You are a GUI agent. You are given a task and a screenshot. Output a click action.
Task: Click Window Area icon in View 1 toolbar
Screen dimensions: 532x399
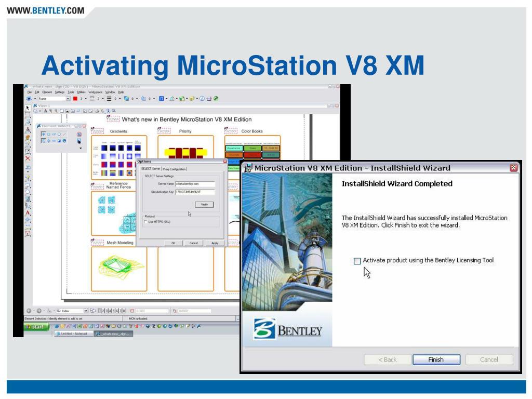point(62,111)
